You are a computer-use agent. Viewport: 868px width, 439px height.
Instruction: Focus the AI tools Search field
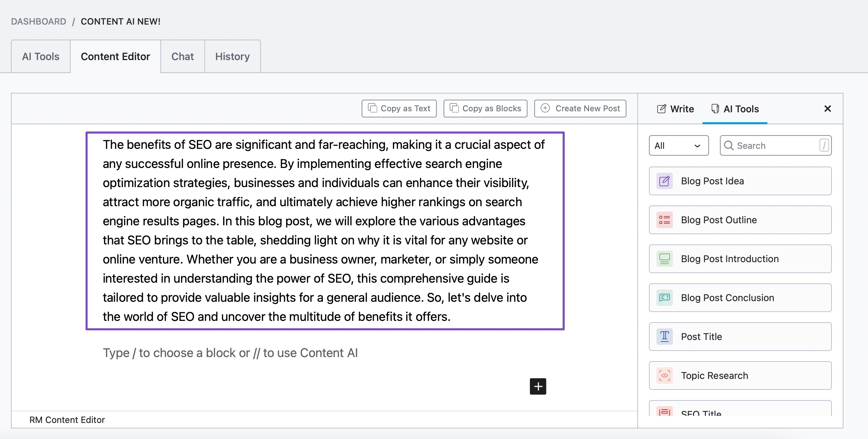coord(776,145)
